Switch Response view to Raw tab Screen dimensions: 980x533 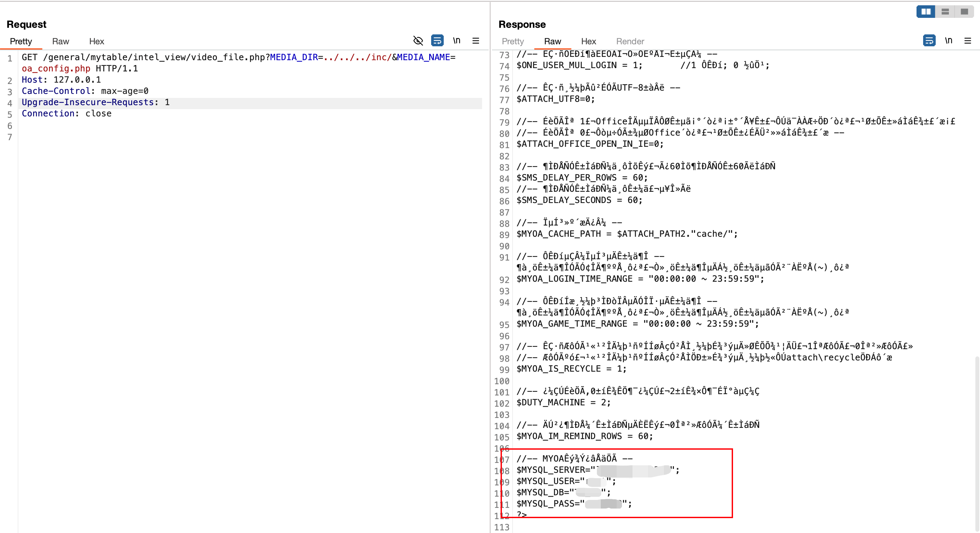click(x=552, y=41)
